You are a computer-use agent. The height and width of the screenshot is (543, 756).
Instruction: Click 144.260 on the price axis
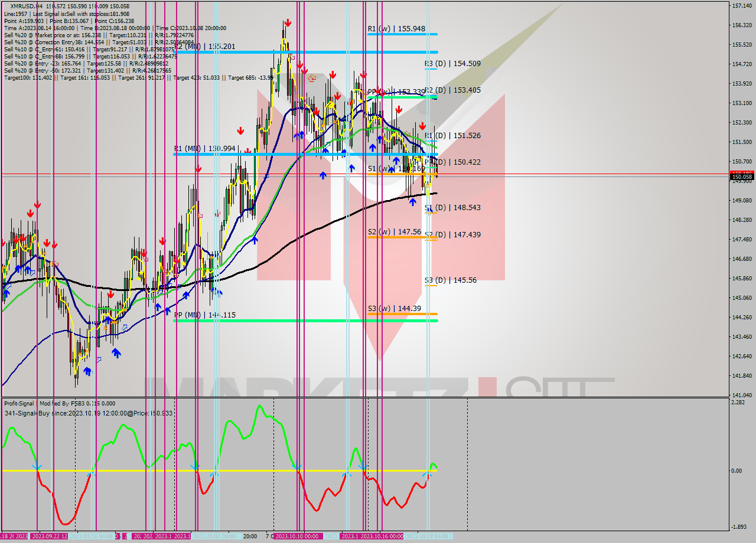[x=741, y=317]
